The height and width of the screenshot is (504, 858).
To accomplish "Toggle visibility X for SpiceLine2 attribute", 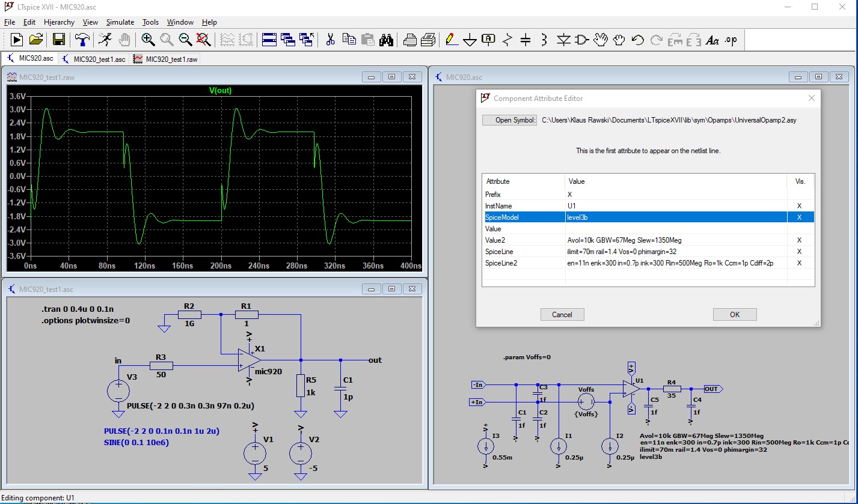I will 799,263.
